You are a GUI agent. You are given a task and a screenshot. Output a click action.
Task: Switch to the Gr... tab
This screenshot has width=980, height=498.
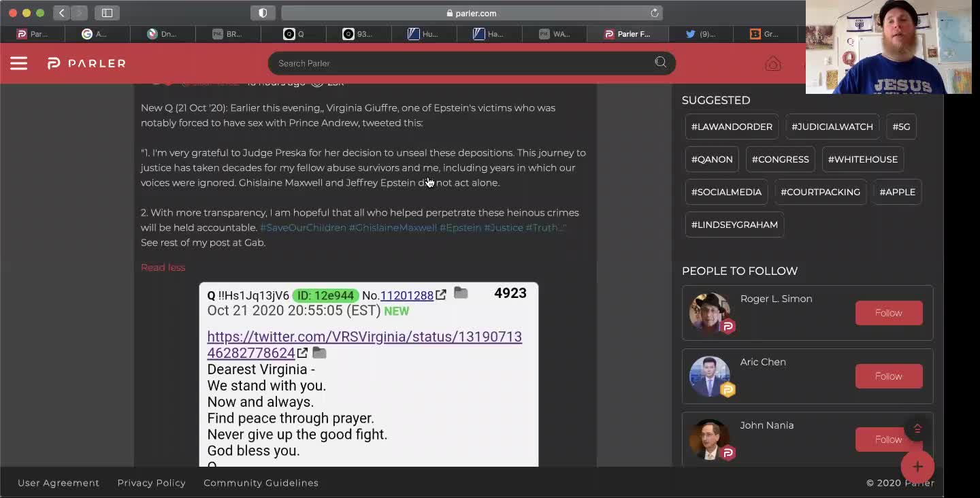click(765, 34)
